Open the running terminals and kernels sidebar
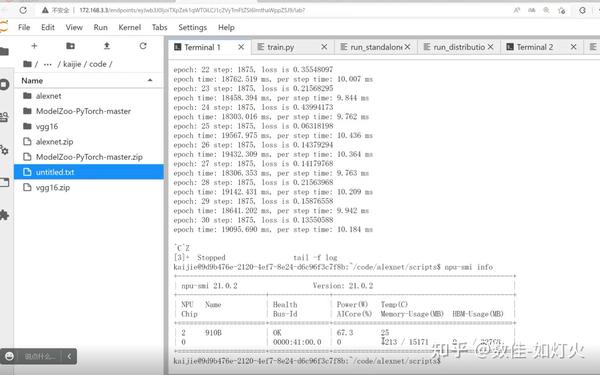 point(4,85)
